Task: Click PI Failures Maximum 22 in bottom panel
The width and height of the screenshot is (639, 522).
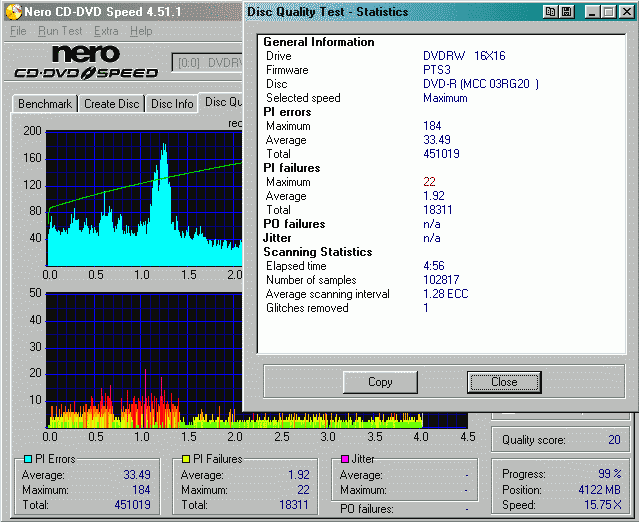Action: tap(303, 489)
